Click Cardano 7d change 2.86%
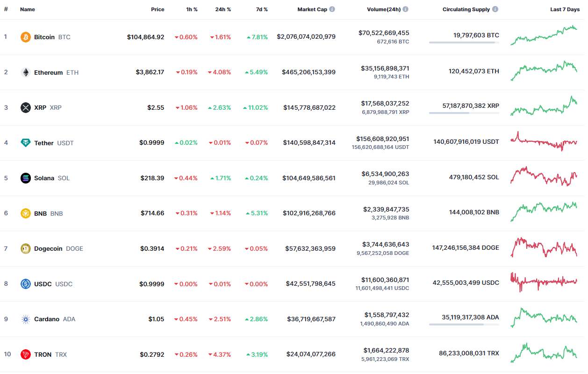This screenshot has height=374, width=588. point(256,319)
